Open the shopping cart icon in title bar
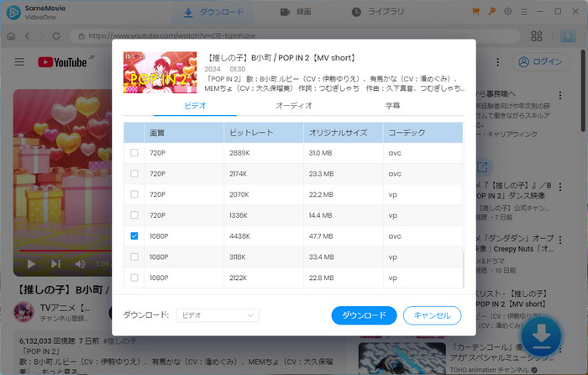 point(475,12)
